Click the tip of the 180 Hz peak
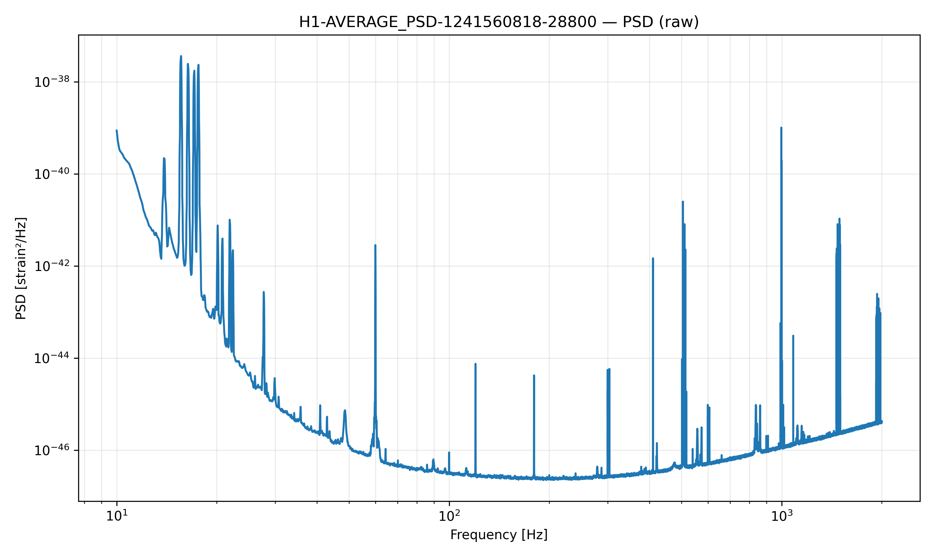 coord(534,376)
